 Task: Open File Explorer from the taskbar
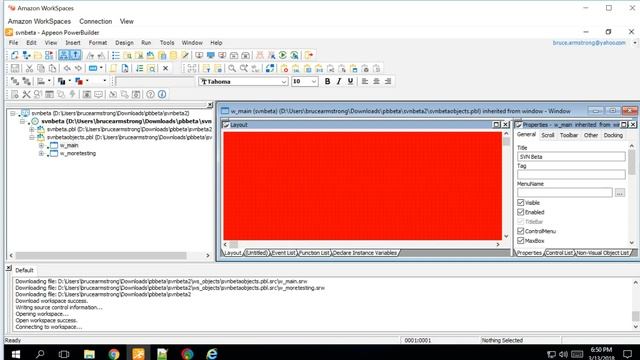(x=89, y=353)
